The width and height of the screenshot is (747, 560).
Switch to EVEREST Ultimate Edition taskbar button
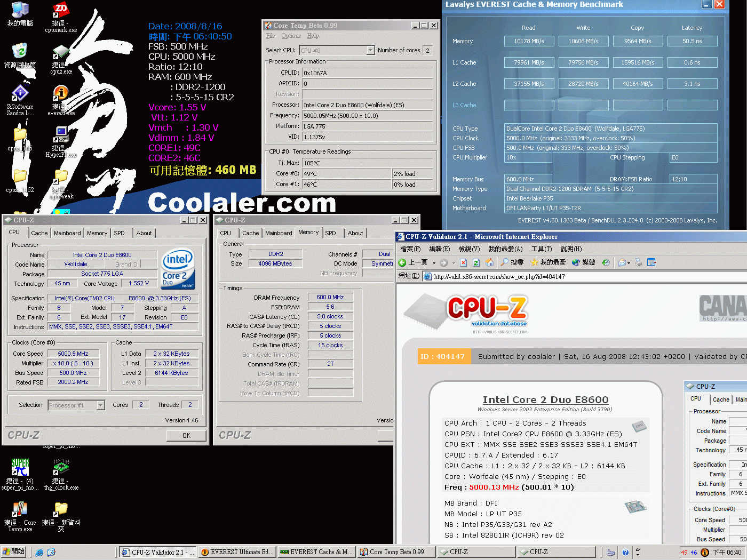pyautogui.click(x=237, y=552)
